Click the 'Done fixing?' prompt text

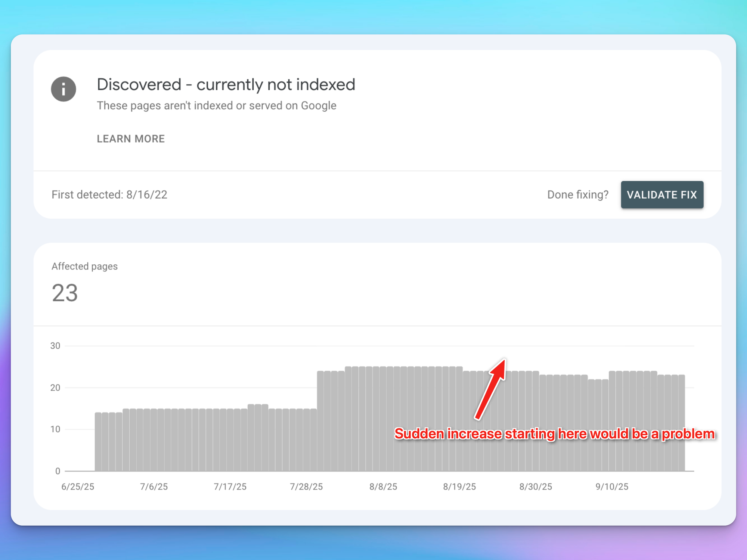click(x=578, y=195)
